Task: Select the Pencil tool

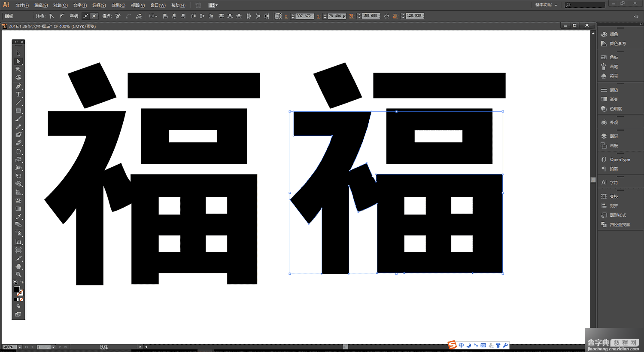Action: pos(18,127)
